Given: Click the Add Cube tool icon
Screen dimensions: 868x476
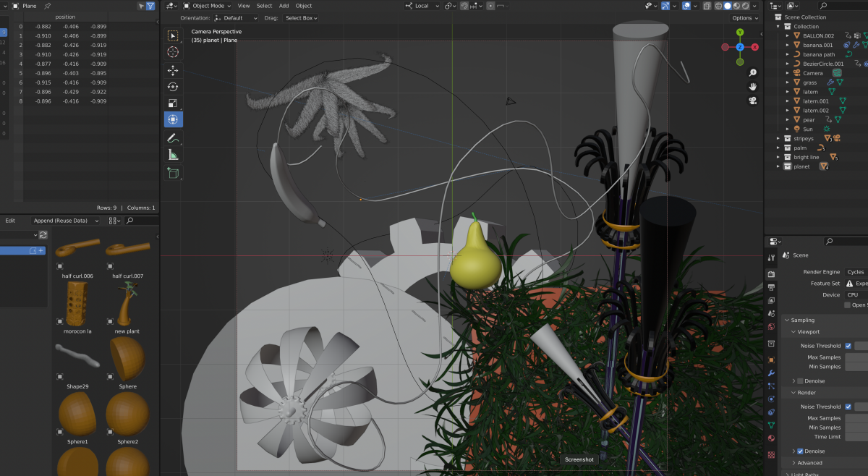Looking at the screenshot, I should point(173,173).
